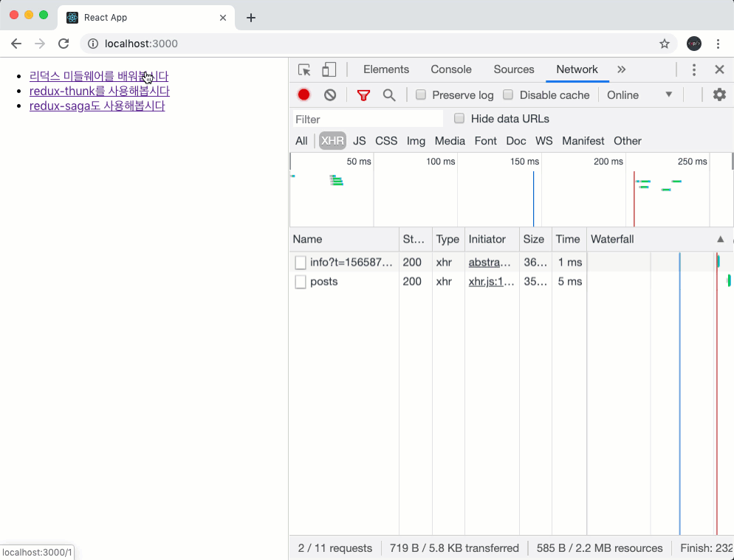734x560 pixels.
Task: Switch to the Console tab
Action: (451, 69)
